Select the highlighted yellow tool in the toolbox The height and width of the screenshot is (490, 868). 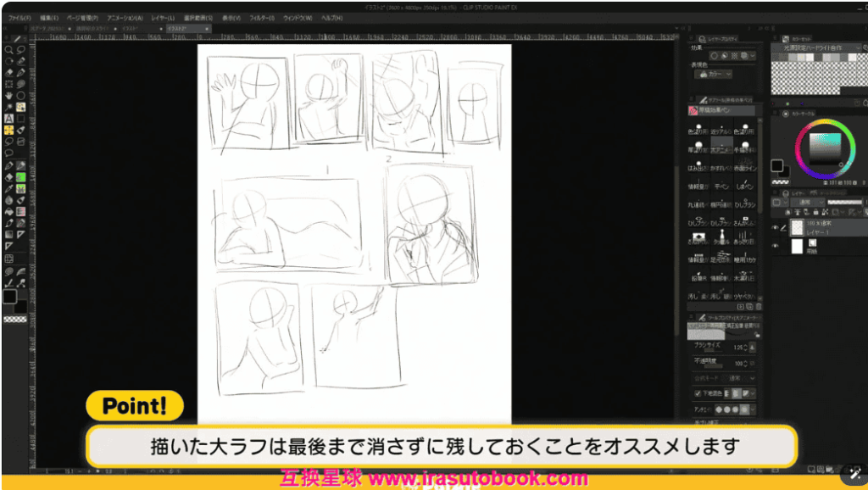click(8, 131)
